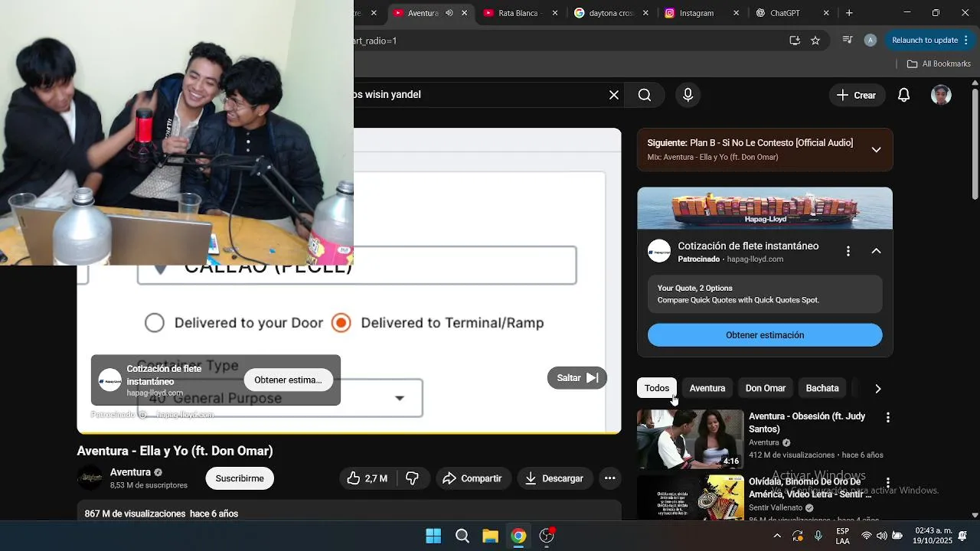Image resolution: width=980 pixels, height=551 pixels.
Task: Select Delivered to your Door option
Action: (155, 323)
